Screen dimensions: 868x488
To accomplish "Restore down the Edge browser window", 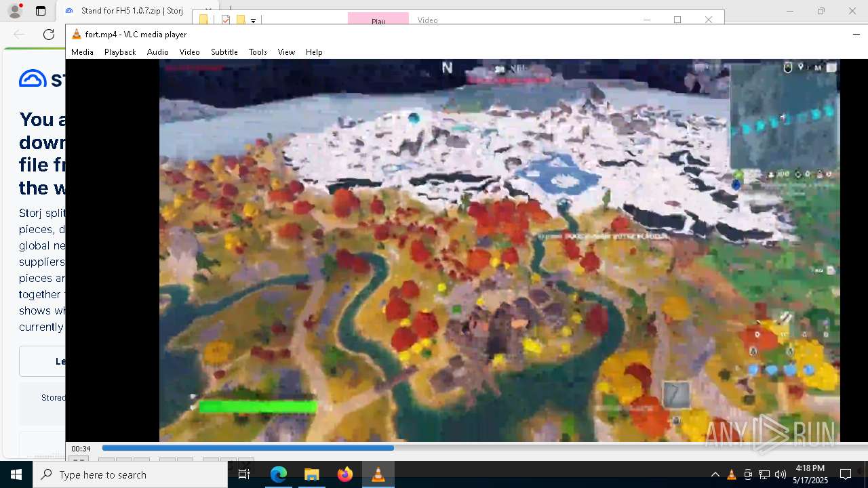I will [x=821, y=11].
